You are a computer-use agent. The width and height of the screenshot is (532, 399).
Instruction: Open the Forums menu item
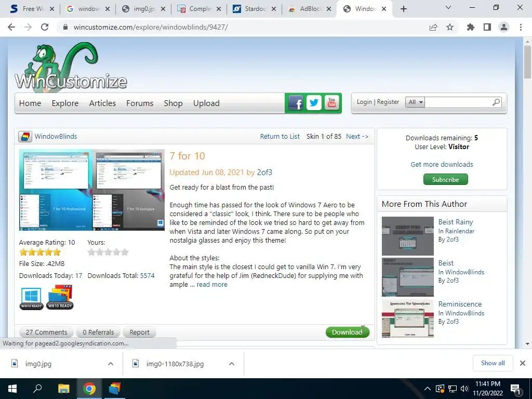[x=140, y=103]
